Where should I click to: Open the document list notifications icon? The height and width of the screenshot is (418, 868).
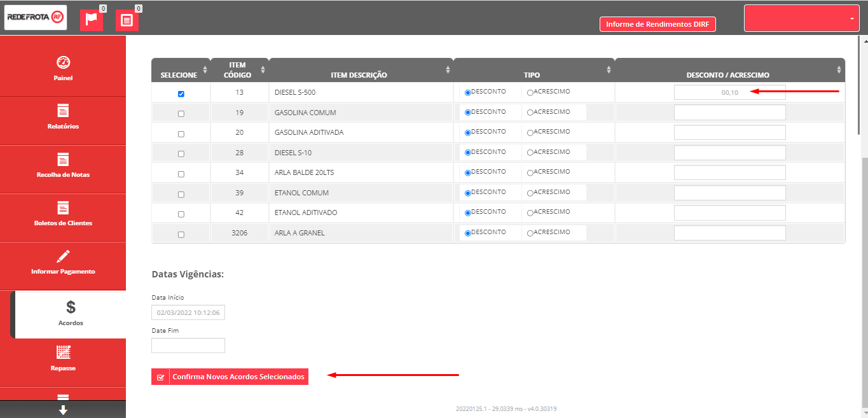[x=127, y=20]
